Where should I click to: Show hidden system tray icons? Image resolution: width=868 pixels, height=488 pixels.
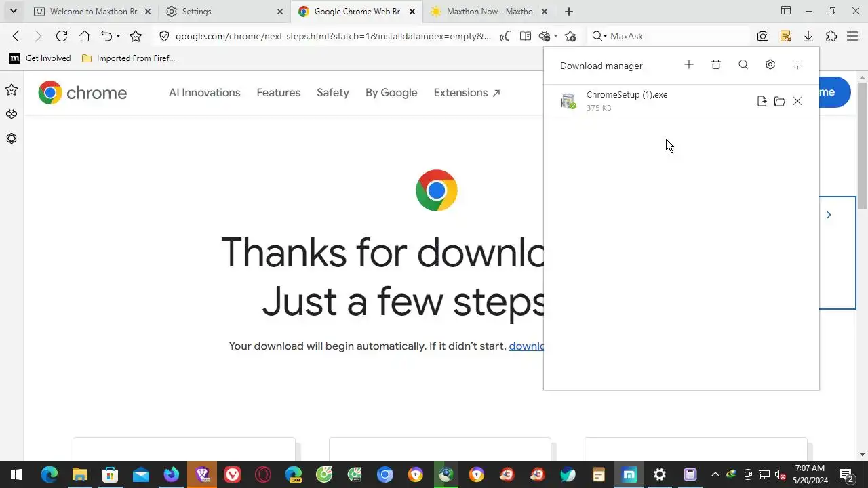click(x=714, y=474)
